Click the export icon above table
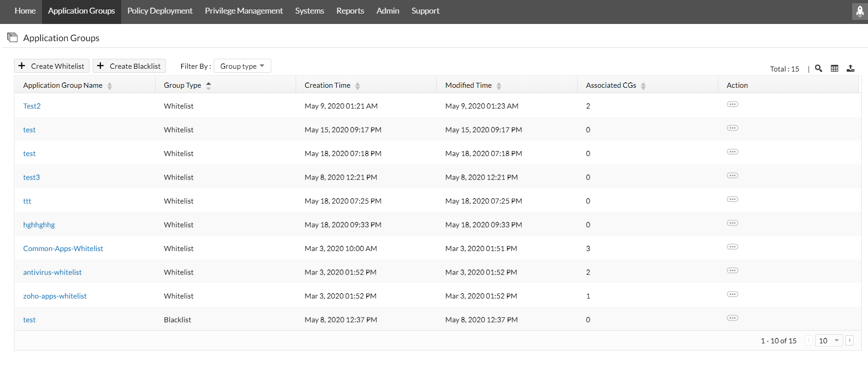 click(850, 68)
